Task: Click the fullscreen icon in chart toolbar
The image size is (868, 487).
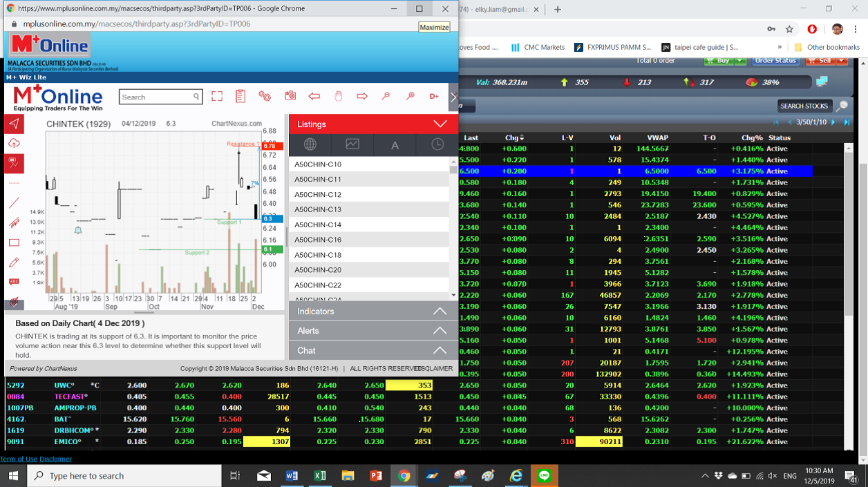Action: click(x=217, y=97)
